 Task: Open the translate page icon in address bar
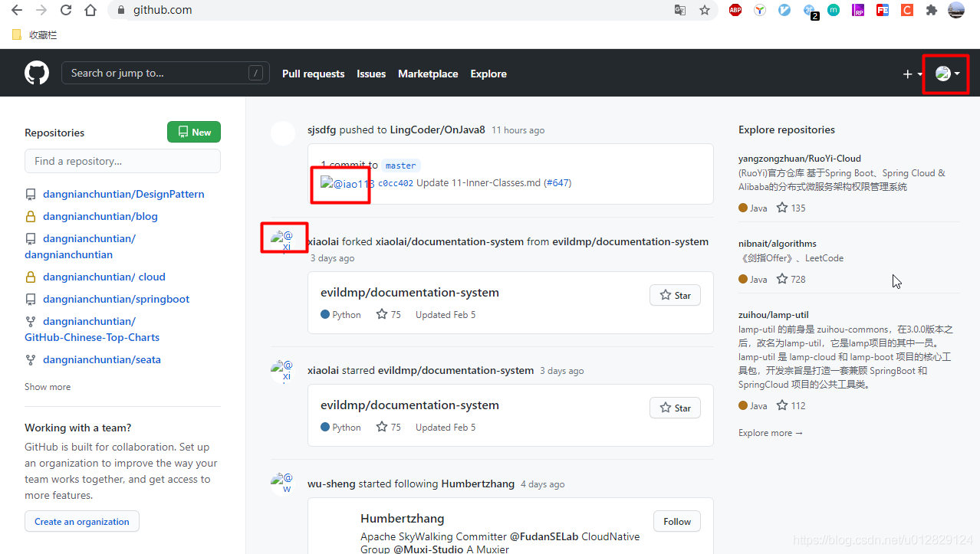click(x=679, y=10)
